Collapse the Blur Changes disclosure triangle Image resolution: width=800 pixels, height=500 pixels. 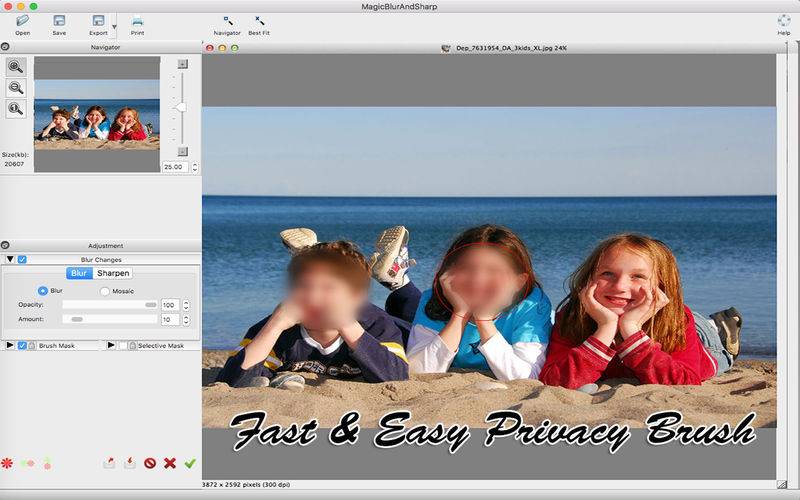(10, 259)
